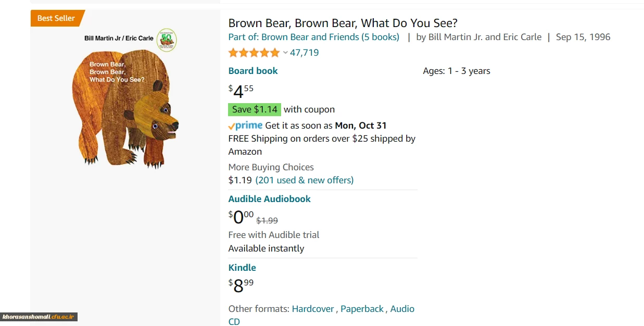Image resolution: width=644 pixels, height=326 pixels.
Task: Click the orange Best Seller badge
Action: coord(56,18)
